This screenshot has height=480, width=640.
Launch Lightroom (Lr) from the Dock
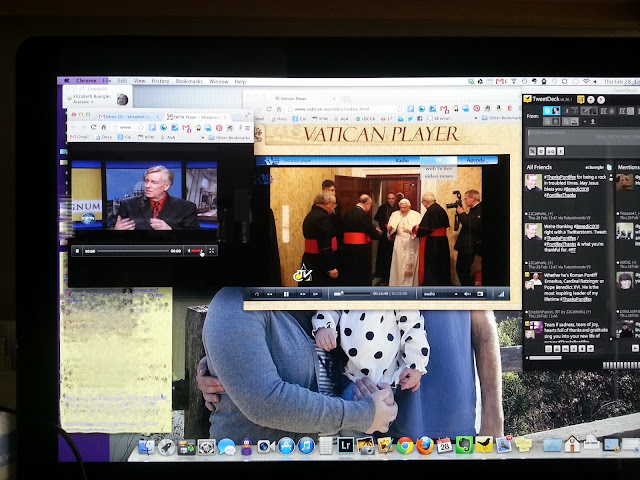[345, 446]
